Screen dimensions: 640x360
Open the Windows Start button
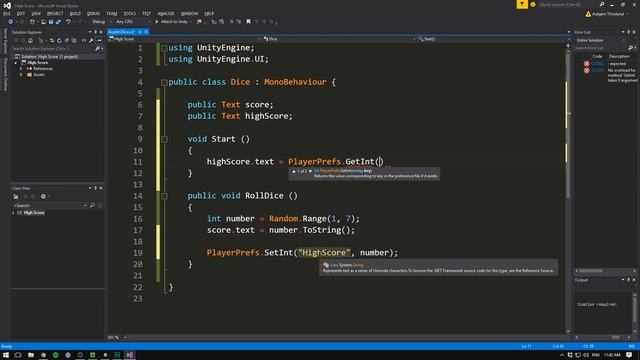6,355
